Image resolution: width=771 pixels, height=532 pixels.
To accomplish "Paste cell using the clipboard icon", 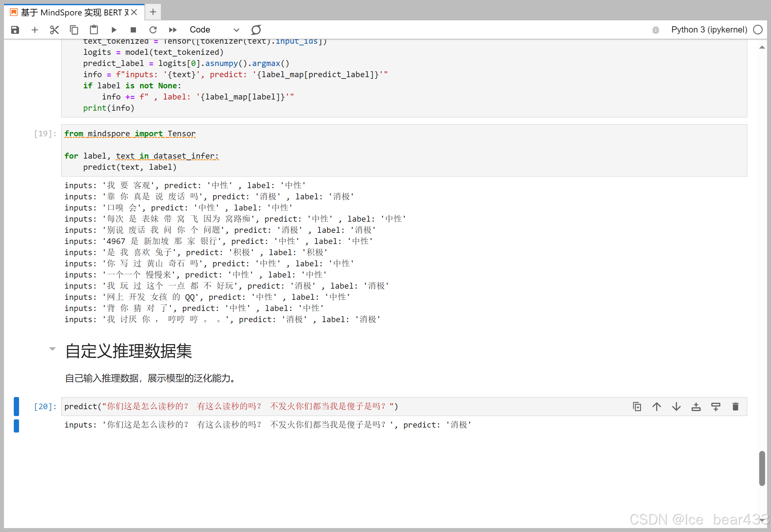I will (94, 30).
